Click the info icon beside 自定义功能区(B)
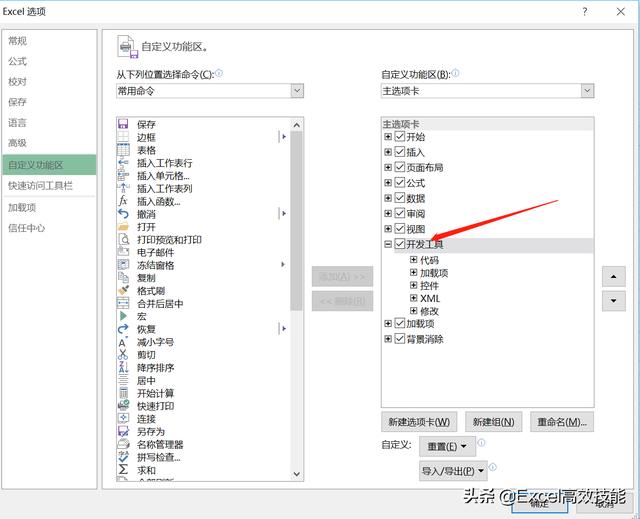Image resolution: width=640 pixels, height=519 pixels. click(x=455, y=73)
